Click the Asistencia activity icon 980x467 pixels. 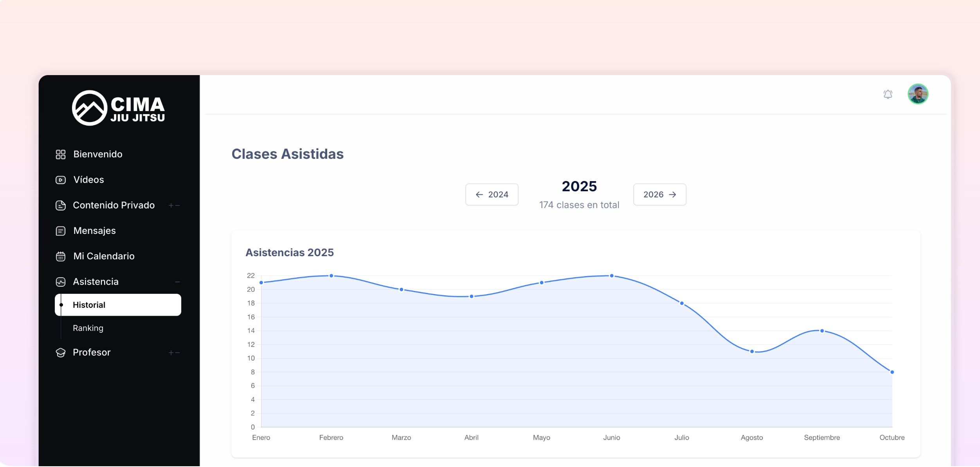click(61, 282)
